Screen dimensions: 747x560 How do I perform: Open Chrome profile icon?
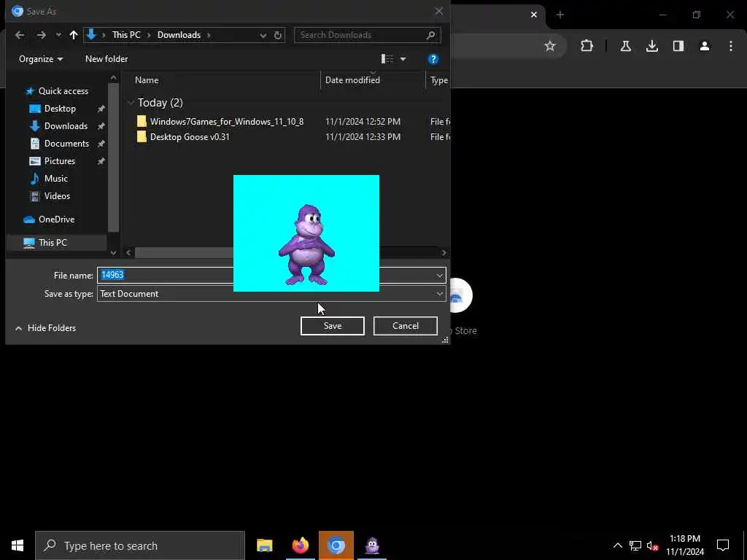coord(705,46)
